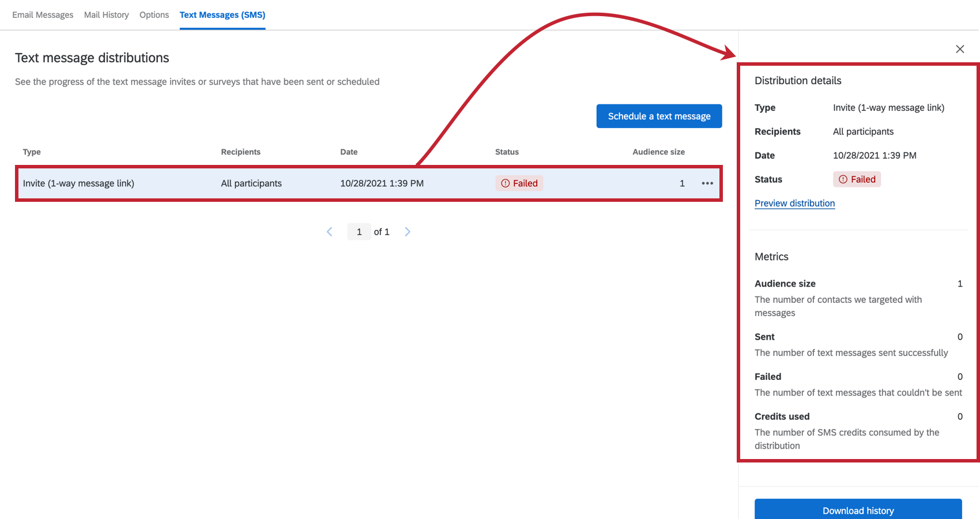The image size is (980, 519).
Task: Click the Schedule a text message button
Action: point(659,116)
